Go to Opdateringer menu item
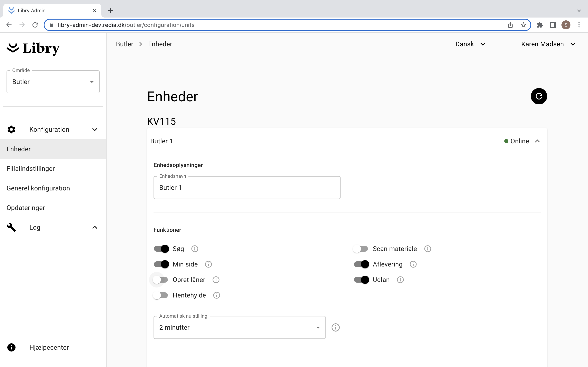 [x=26, y=208]
